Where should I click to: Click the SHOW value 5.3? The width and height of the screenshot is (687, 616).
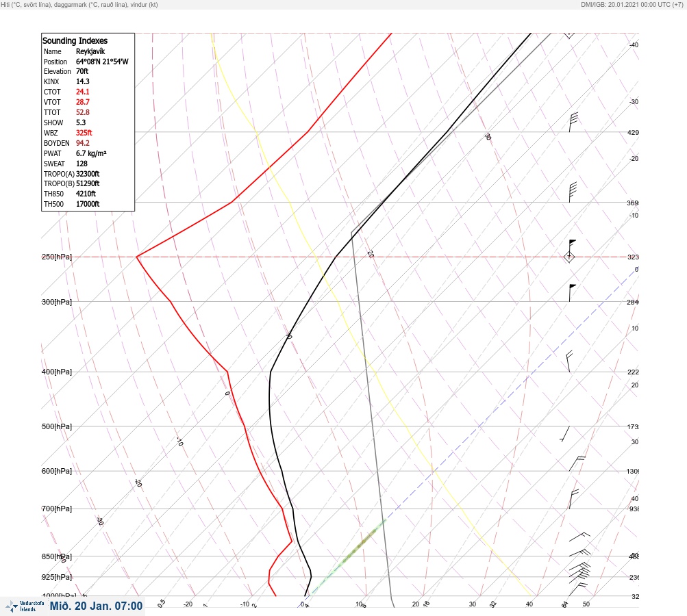pyautogui.click(x=81, y=123)
